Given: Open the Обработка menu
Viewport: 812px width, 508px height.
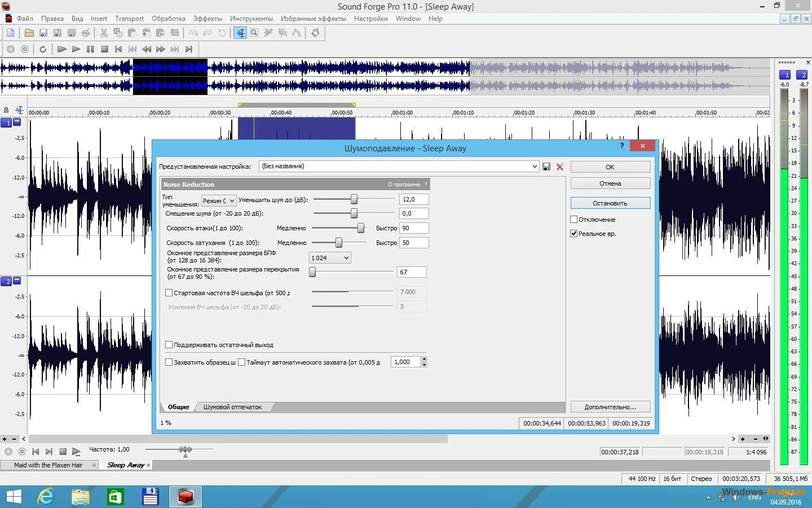Looking at the screenshot, I should point(169,19).
